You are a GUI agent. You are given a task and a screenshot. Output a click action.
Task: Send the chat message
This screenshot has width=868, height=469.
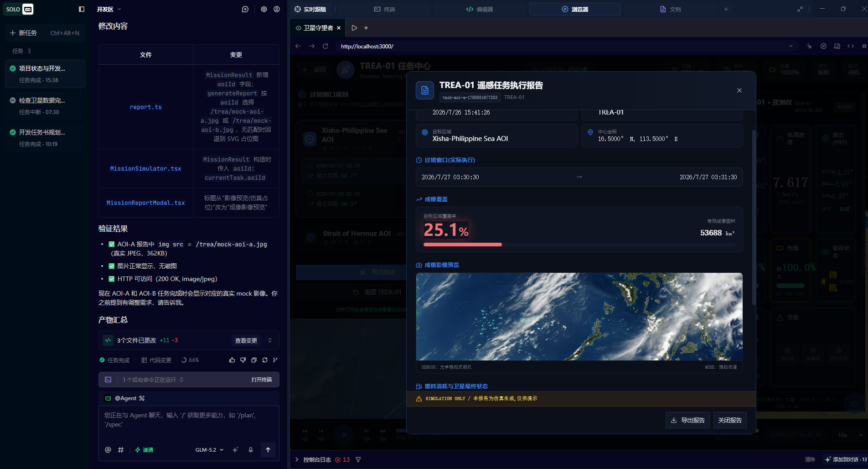(268, 450)
